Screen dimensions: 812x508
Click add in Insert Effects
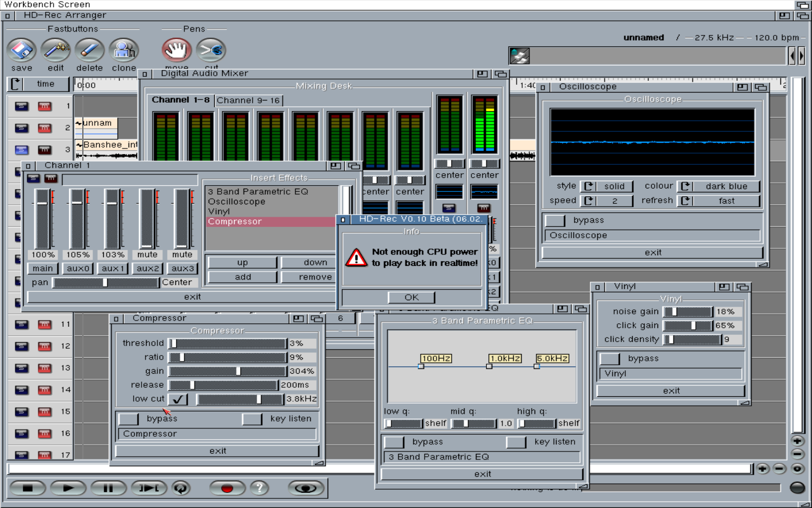coord(242,277)
